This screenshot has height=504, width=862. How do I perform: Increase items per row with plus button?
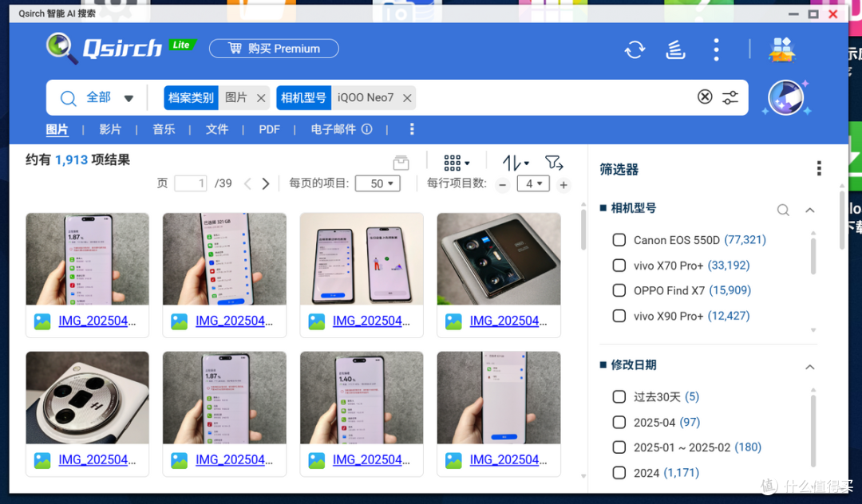click(x=563, y=185)
